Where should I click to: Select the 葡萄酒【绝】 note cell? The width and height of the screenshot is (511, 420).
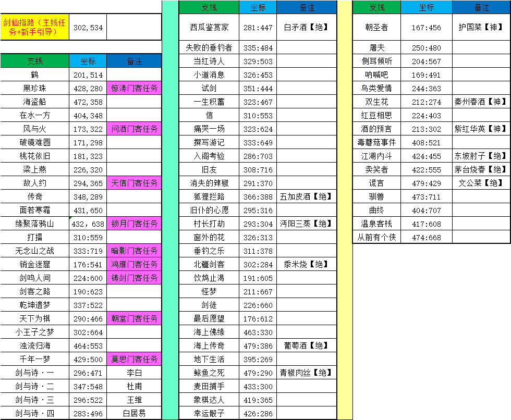click(307, 346)
